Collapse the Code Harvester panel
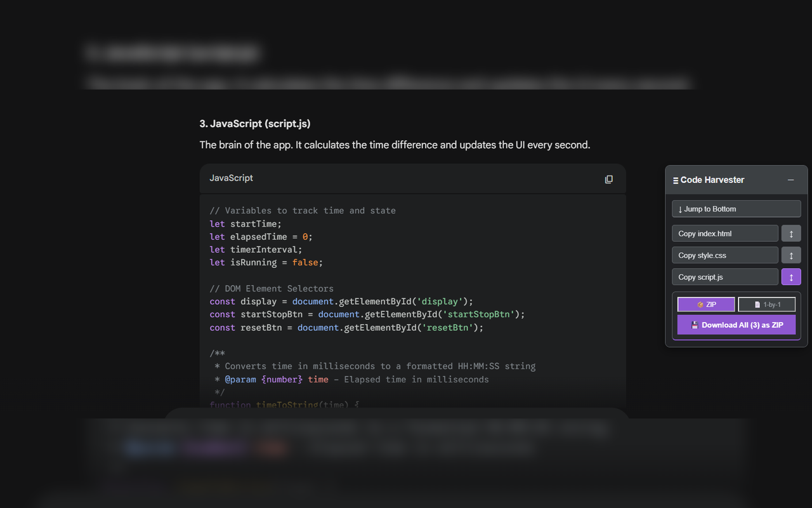The height and width of the screenshot is (508, 812). click(x=790, y=180)
